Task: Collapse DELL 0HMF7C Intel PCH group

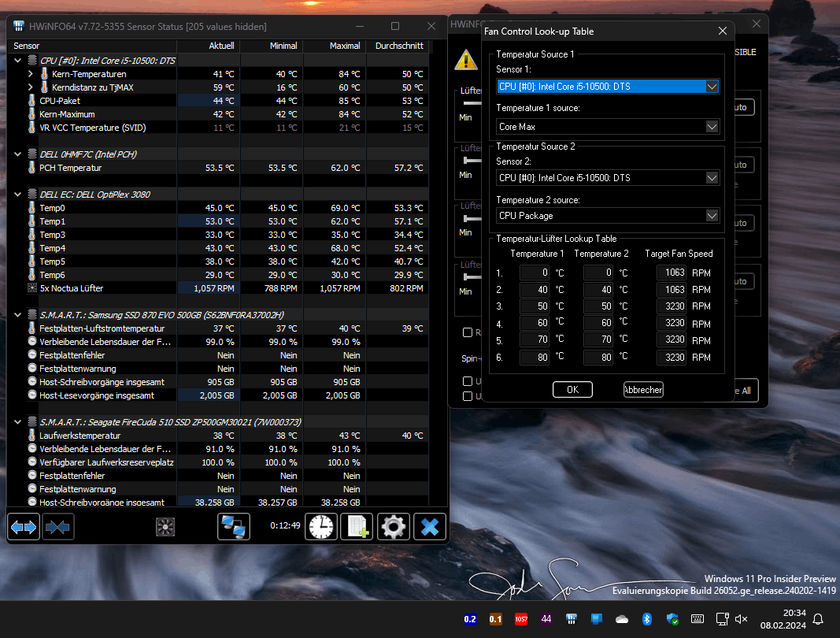Action: pos(17,154)
